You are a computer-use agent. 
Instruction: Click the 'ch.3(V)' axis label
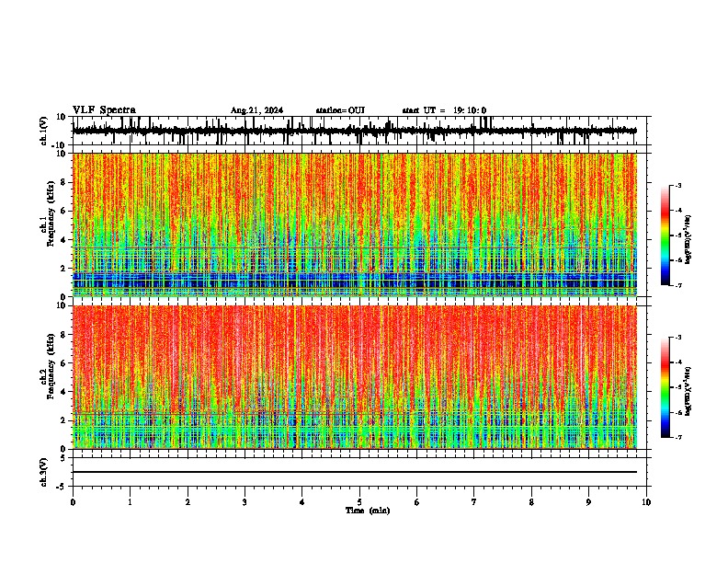pyautogui.click(x=43, y=472)
